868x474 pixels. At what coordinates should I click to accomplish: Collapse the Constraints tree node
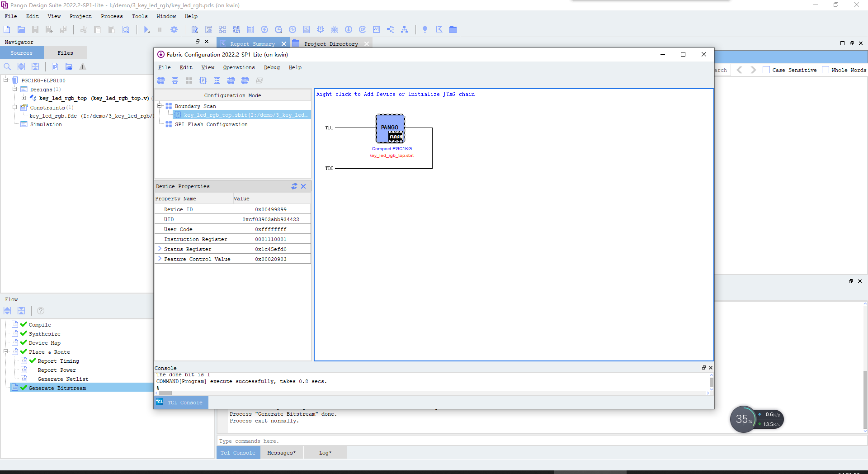[14, 107]
